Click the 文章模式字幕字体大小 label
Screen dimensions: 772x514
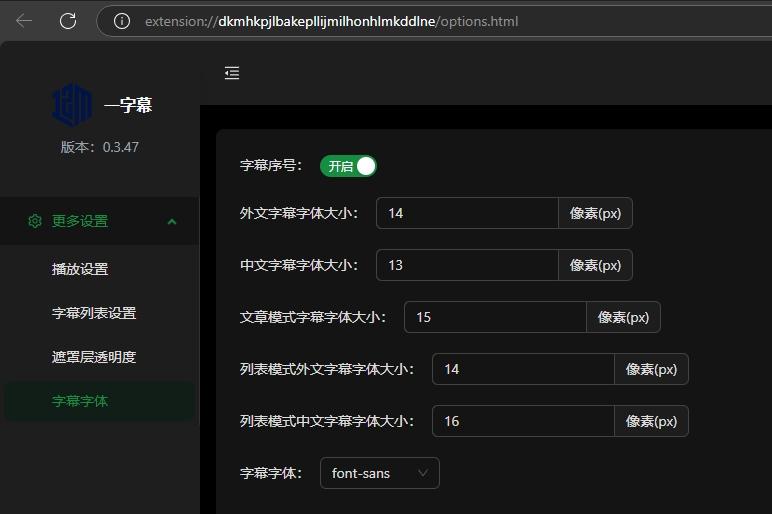click(313, 317)
